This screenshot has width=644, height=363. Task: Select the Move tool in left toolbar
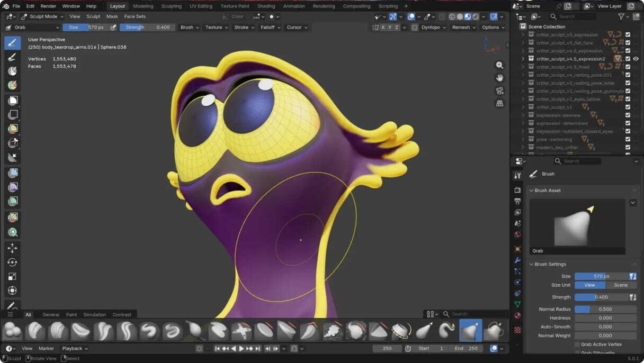[x=12, y=248]
